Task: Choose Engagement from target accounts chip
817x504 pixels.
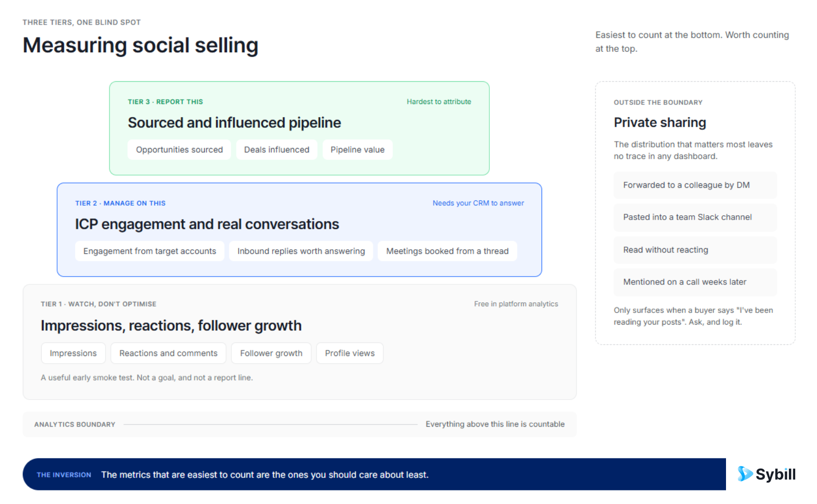Action: (x=150, y=251)
